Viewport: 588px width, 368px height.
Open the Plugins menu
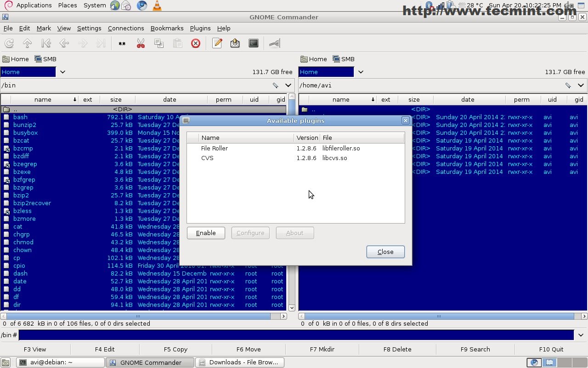pos(200,28)
